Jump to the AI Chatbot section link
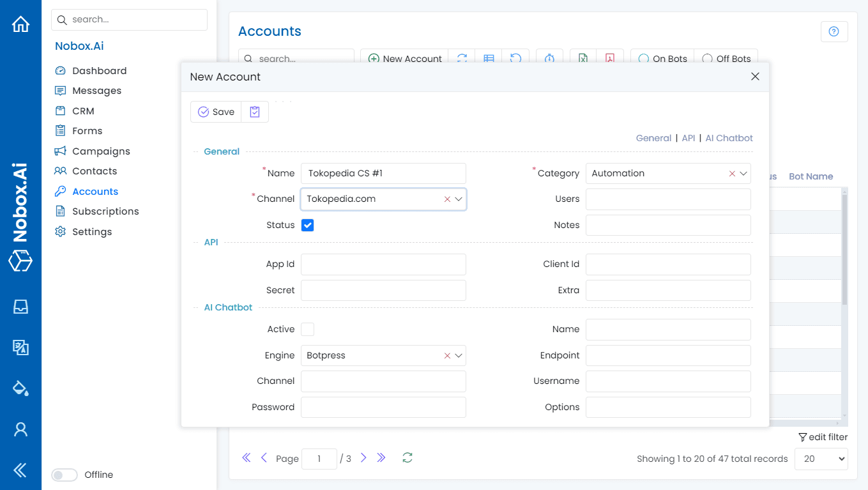 (729, 137)
